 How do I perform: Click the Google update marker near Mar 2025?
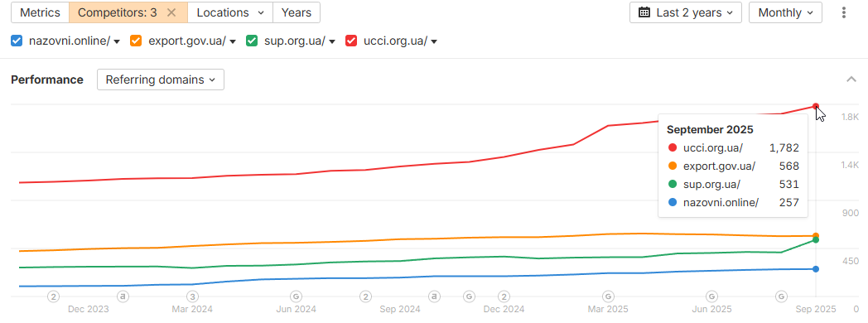[608, 296]
